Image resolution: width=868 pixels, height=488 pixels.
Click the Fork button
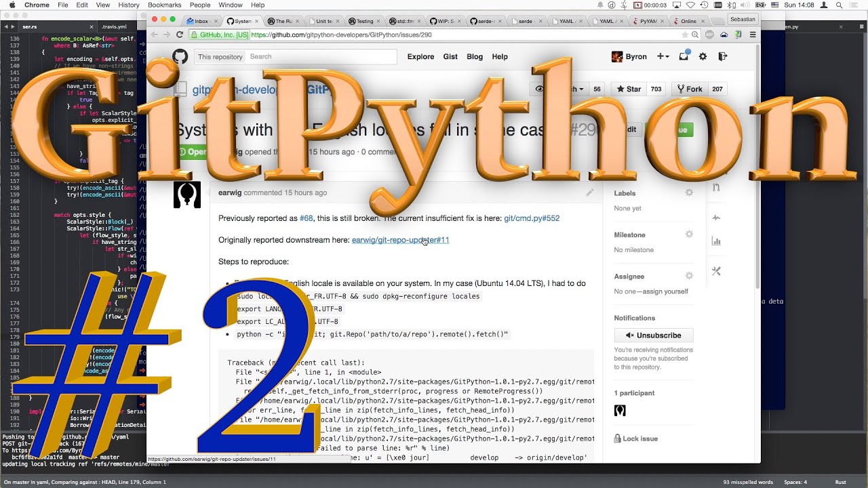tap(689, 89)
